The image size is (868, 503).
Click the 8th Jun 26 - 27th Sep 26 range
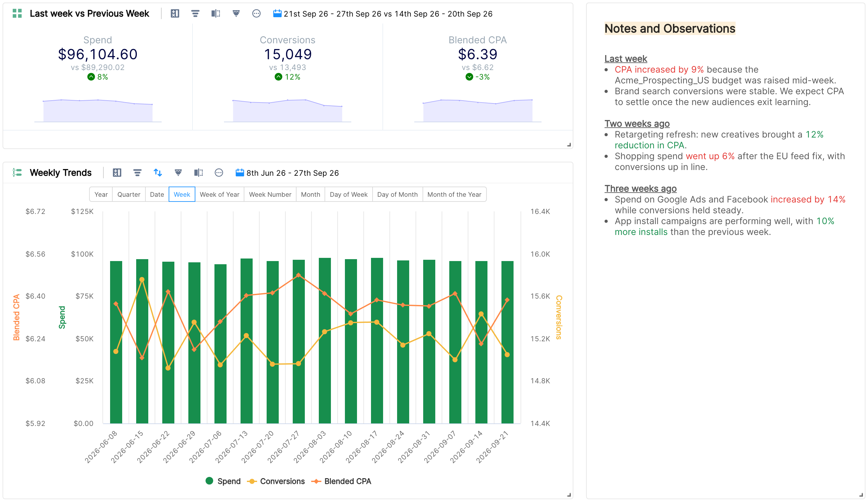click(293, 173)
